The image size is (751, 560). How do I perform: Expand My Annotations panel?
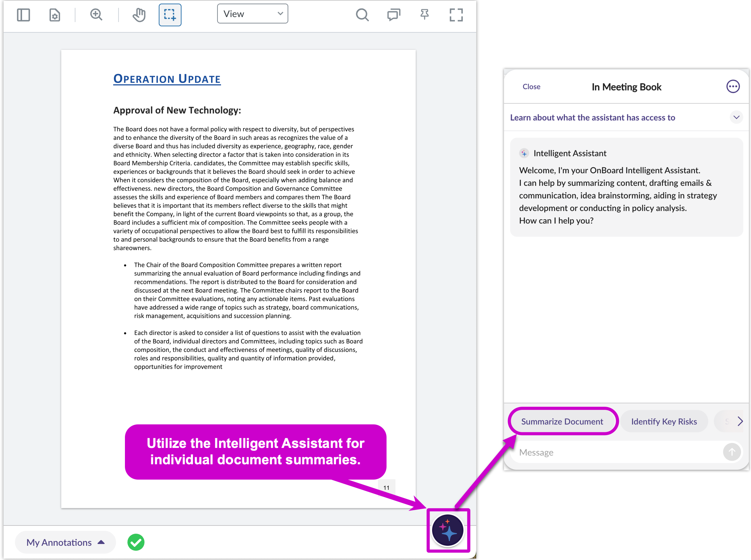click(65, 542)
